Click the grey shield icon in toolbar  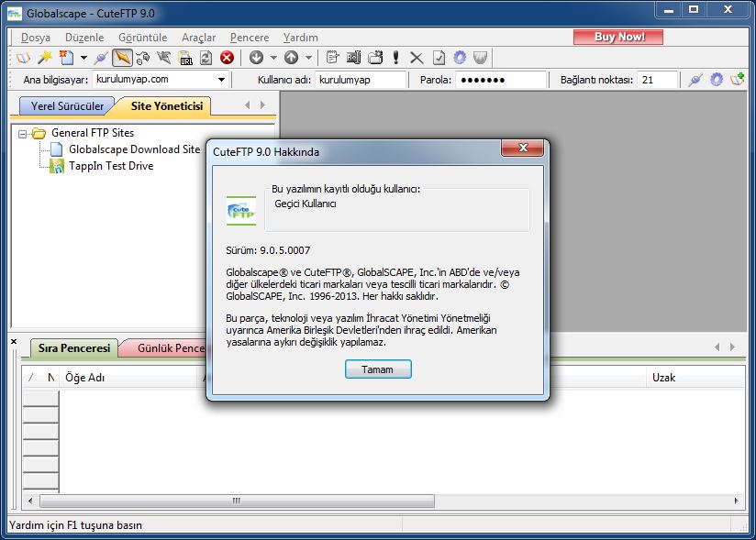point(480,58)
